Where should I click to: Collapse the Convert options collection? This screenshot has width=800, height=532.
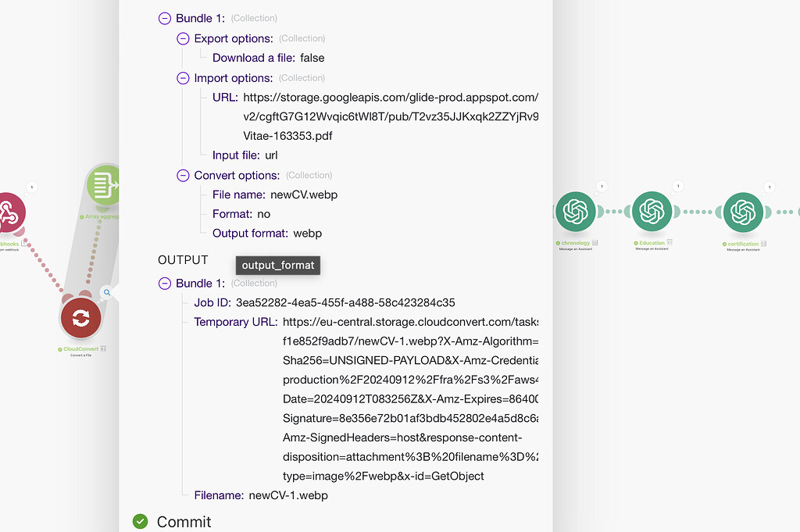pos(183,175)
